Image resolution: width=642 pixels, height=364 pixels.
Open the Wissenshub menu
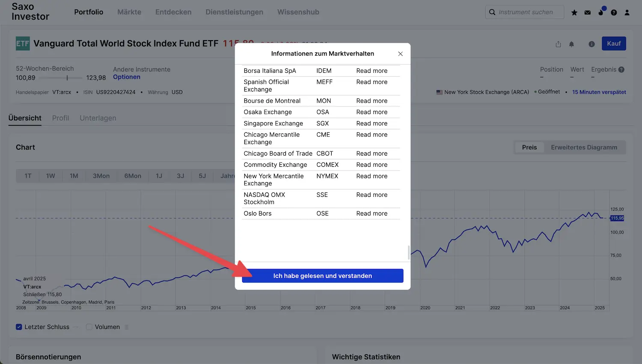298,12
